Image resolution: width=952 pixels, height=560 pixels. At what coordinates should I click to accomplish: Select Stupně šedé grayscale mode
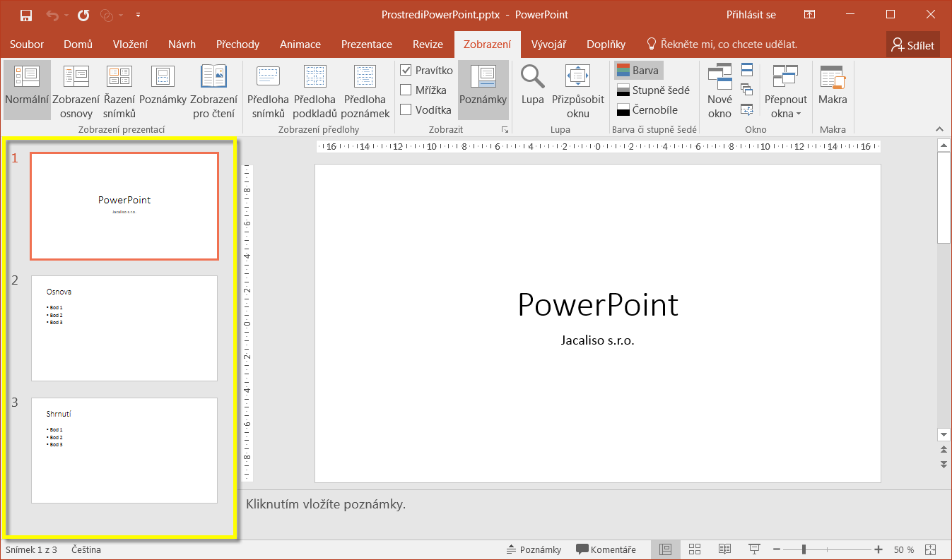pyautogui.click(x=652, y=90)
